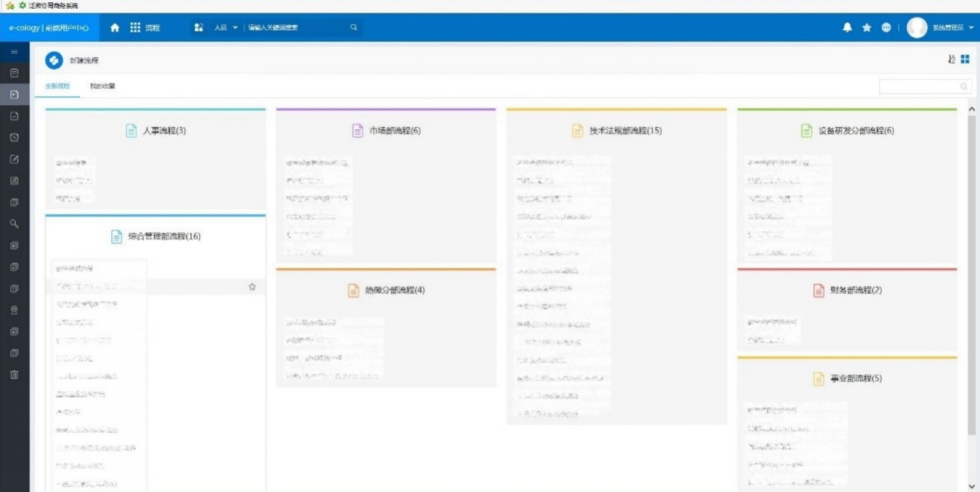Favorite the highlighted row with its star
980x492 pixels.
252,287
